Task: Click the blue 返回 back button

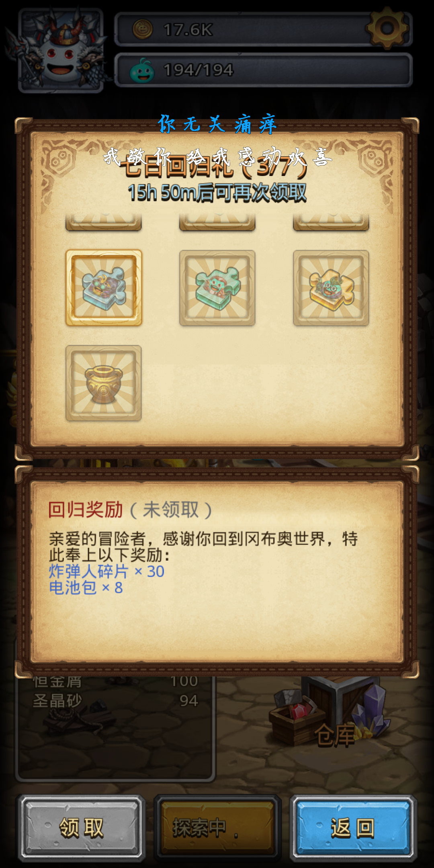Action: tap(353, 828)
